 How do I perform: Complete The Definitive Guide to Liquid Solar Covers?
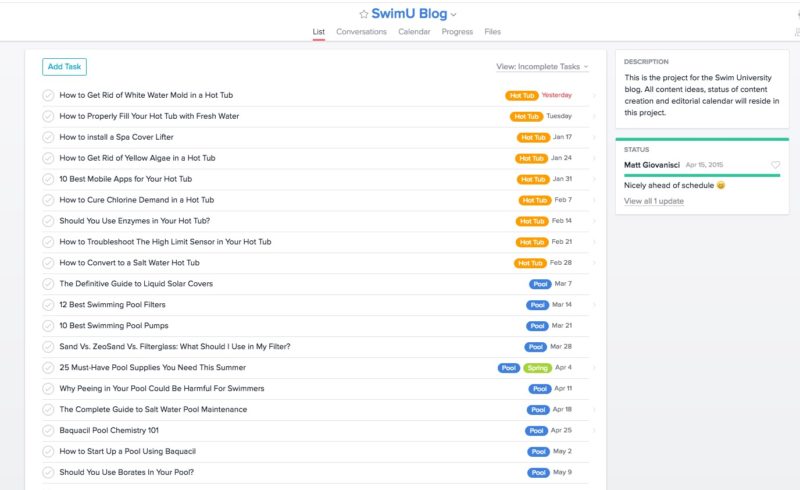pyautogui.click(x=48, y=284)
